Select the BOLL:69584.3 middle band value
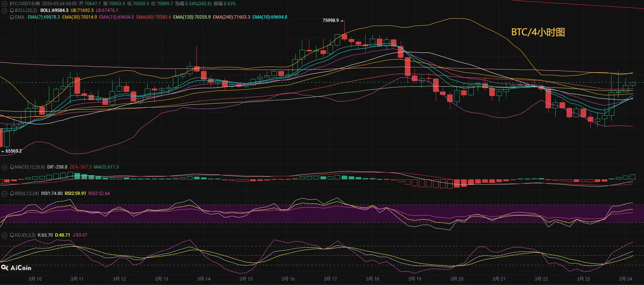644x285 pixels. click(x=54, y=10)
